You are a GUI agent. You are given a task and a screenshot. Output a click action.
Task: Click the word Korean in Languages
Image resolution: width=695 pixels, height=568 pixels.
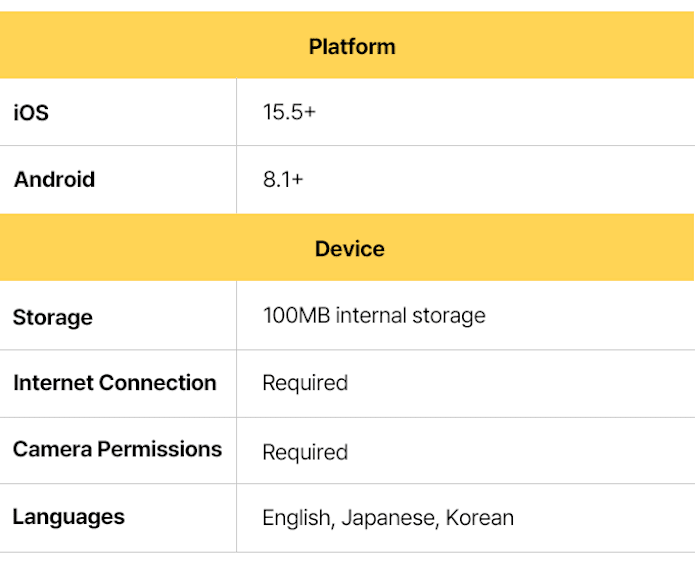point(479,518)
